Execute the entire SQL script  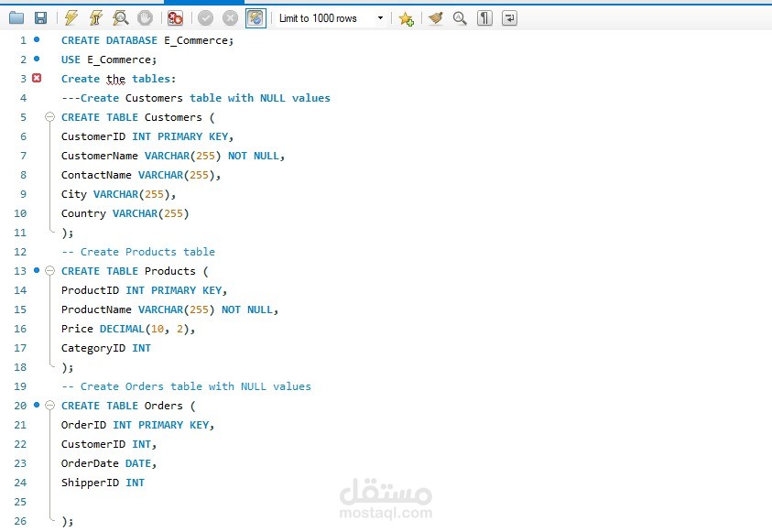[x=71, y=17]
